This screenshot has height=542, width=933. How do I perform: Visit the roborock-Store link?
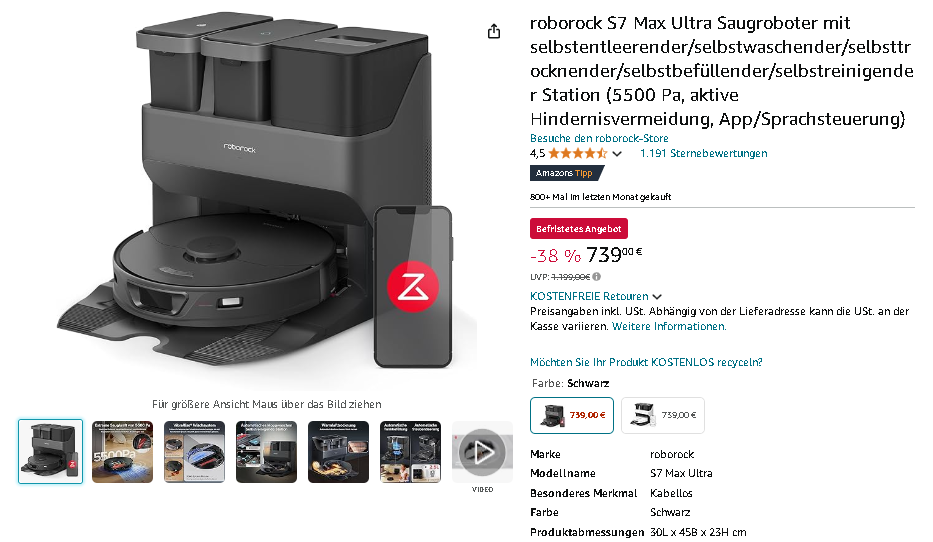599,138
